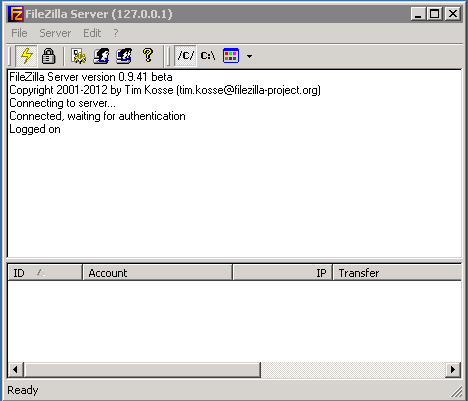
Task: Toggle C:\ physical path display
Action: click(208, 56)
